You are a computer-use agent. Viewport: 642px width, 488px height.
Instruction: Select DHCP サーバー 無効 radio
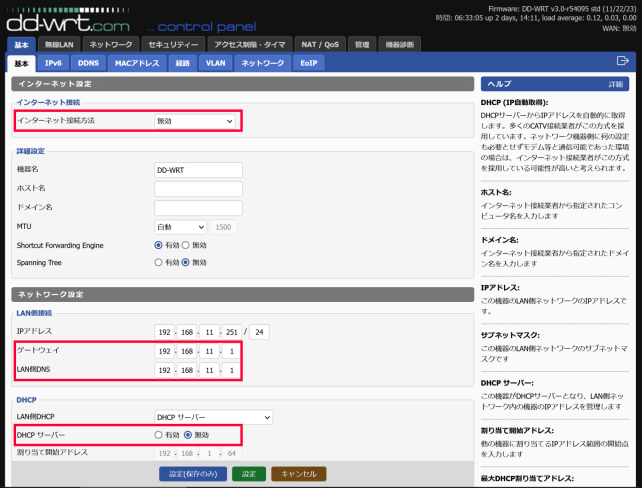pyautogui.click(x=188, y=435)
